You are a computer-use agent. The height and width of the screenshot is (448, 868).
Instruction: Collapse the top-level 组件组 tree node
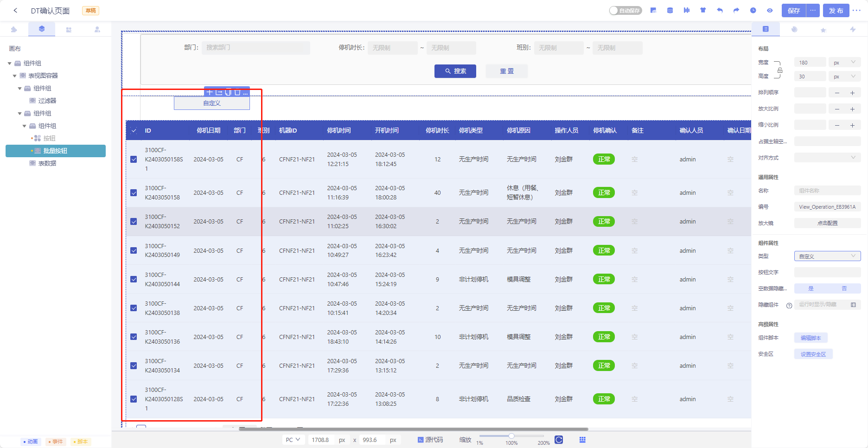click(9, 64)
